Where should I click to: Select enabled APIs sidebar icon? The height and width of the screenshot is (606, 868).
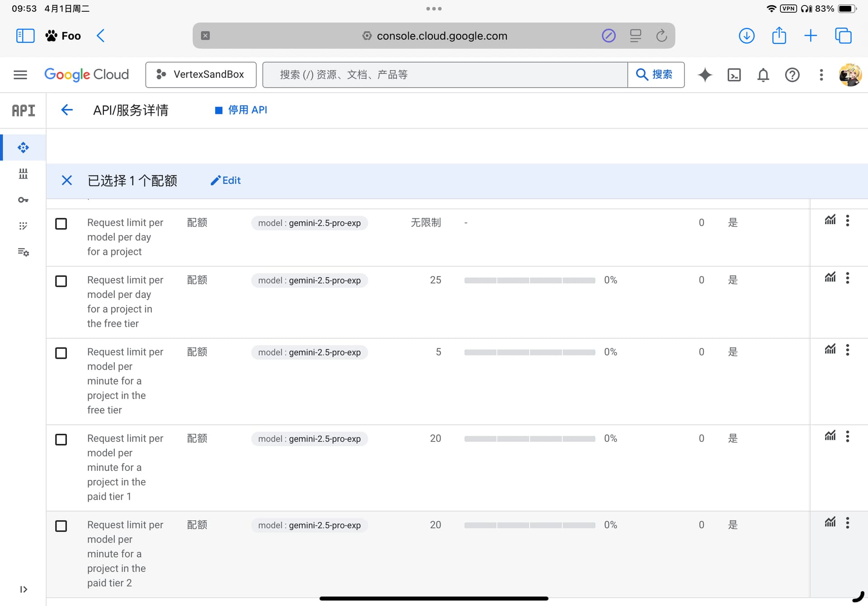[23, 147]
